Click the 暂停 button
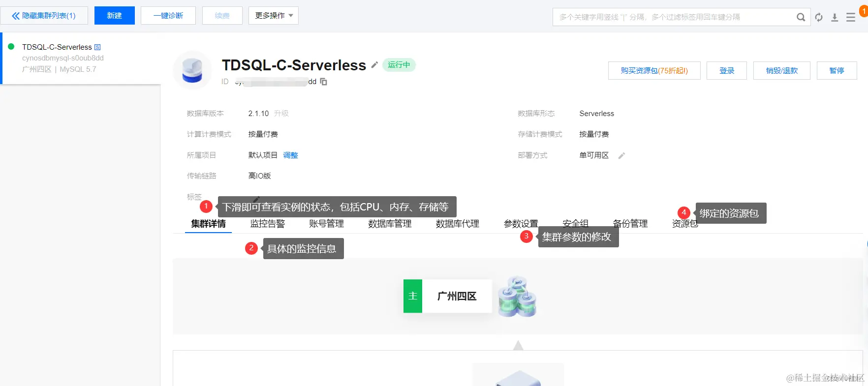The height and width of the screenshot is (386, 868). point(837,71)
